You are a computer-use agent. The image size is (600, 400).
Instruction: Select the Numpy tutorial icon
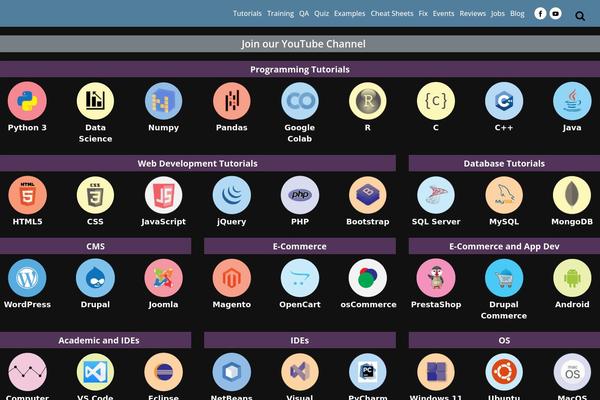click(163, 101)
